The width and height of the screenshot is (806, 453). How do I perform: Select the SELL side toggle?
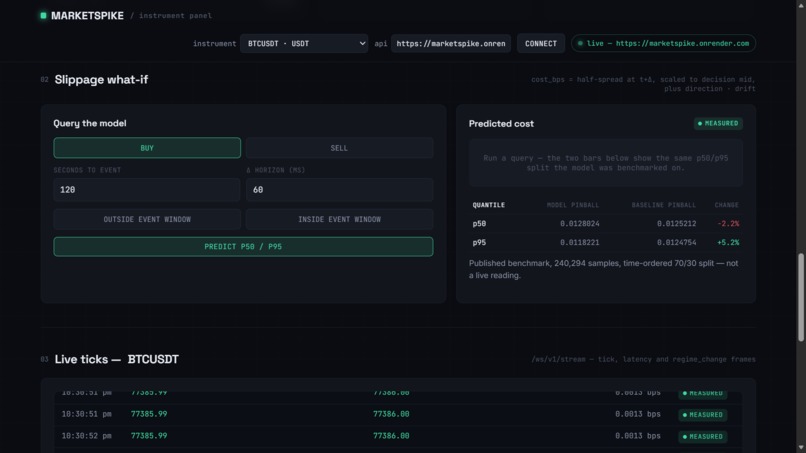click(339, 148)
